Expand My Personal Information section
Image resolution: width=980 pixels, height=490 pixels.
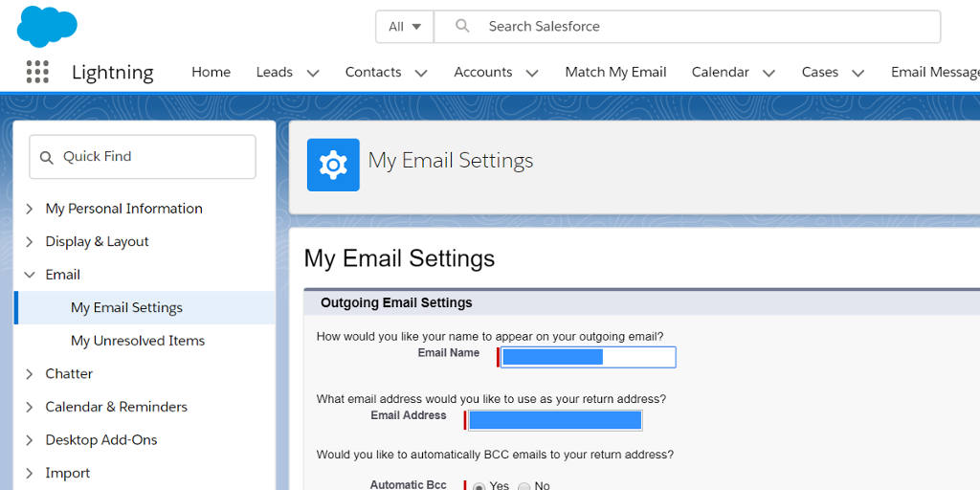30,209
